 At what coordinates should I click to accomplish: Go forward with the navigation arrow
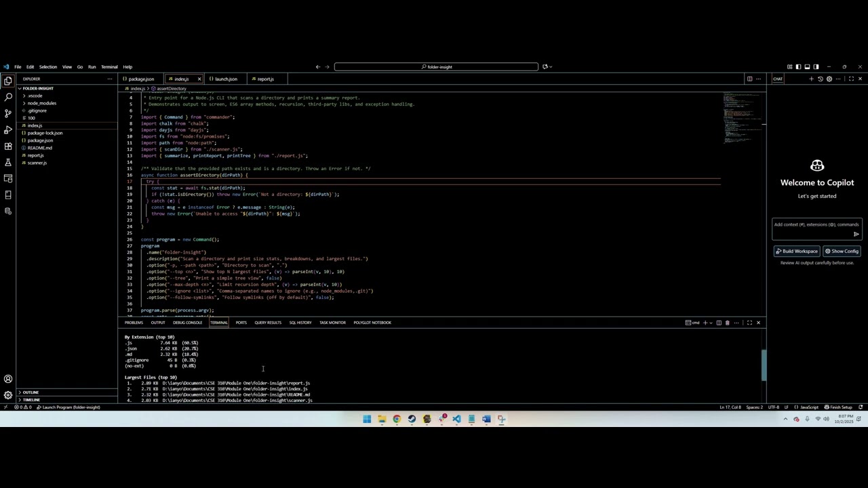pos(327,66)
